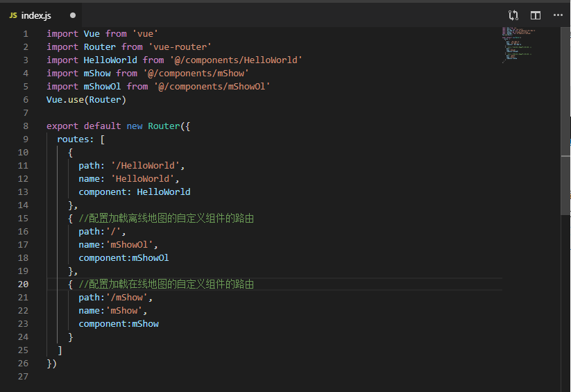Click component:mShow on line 23
The image size is (571, 392).
coord(119,324)
